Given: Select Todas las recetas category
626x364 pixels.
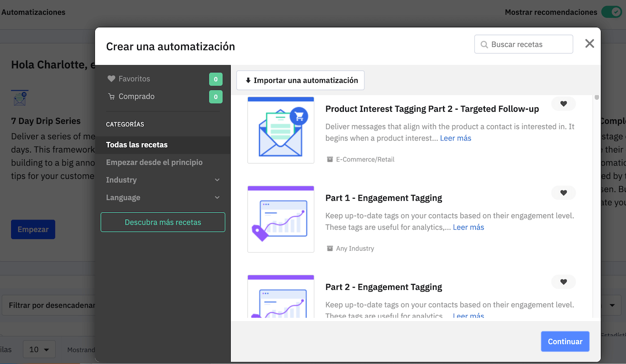Looking at the screenshot, I should (x=163, y=145).
